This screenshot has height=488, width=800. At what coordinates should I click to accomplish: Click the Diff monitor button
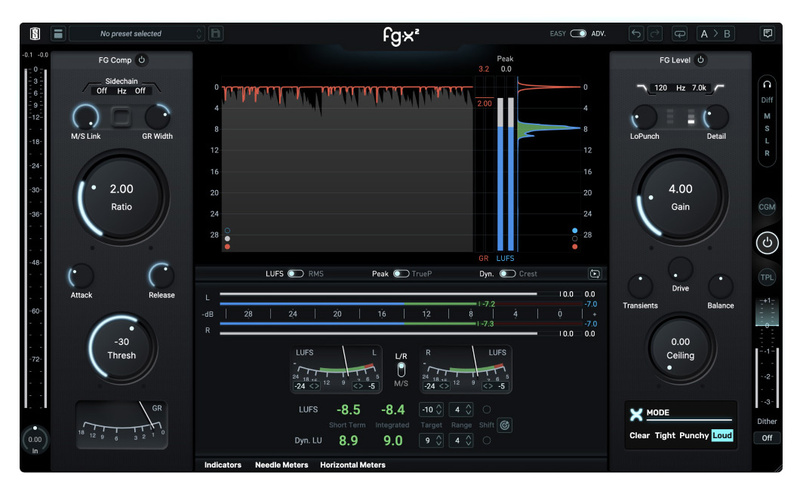pos(767,100)
